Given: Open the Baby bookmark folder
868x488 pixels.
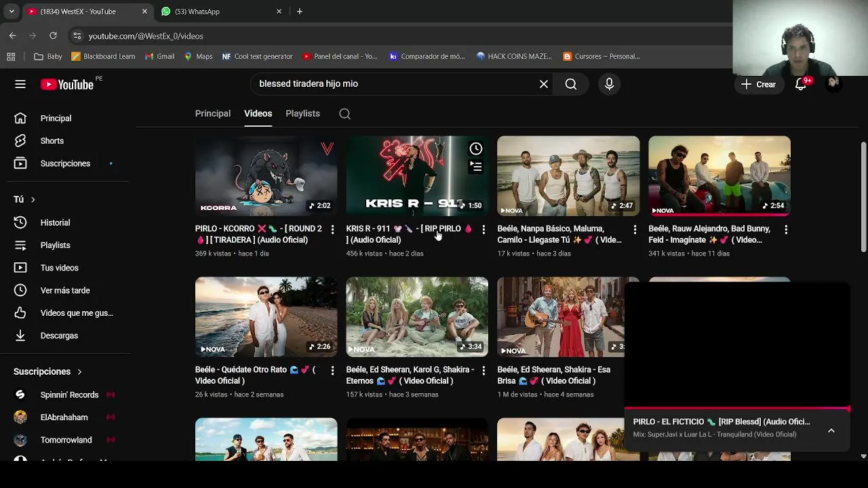Looking at the screenshot, I should click(48, 57).
